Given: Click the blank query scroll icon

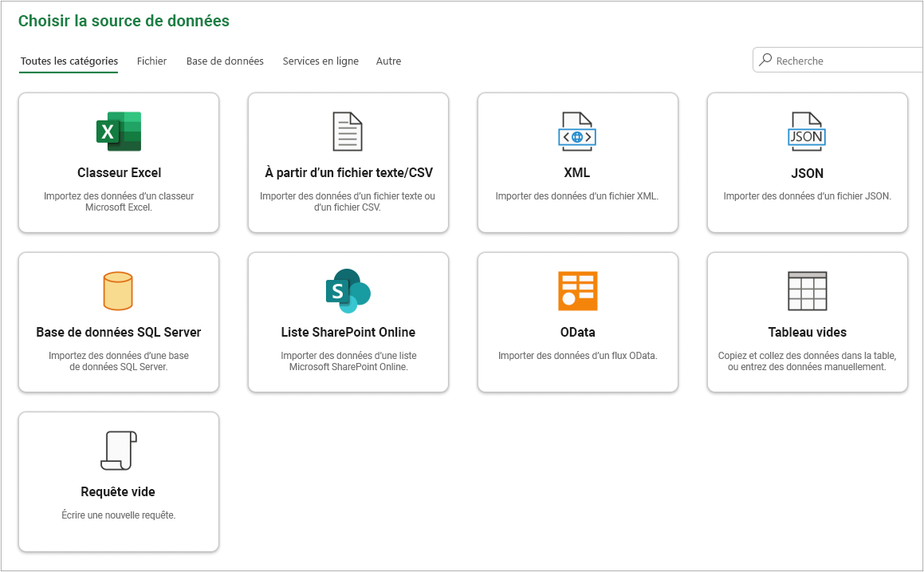Looking at the screenshot, I should [119, 451].
